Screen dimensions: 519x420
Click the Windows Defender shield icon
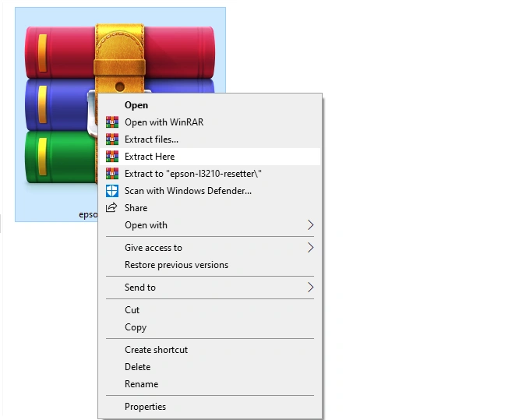click(112, 191)
